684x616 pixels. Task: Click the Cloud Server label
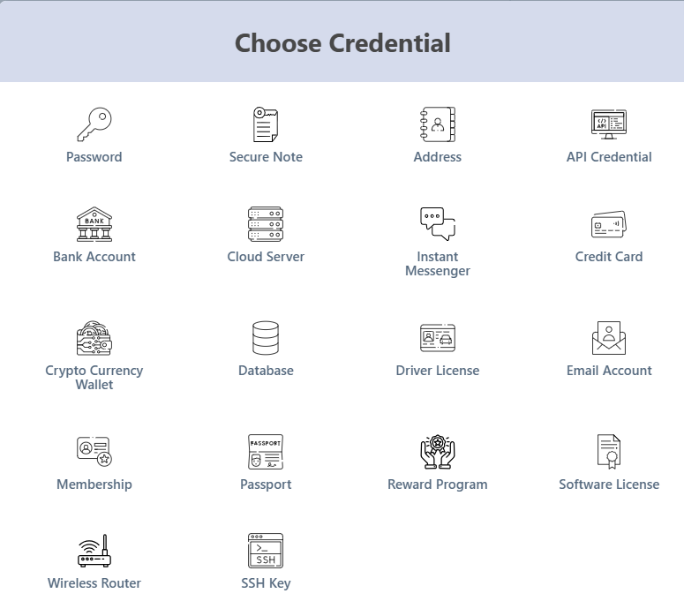pyautogui.click(x=266, y=257)
